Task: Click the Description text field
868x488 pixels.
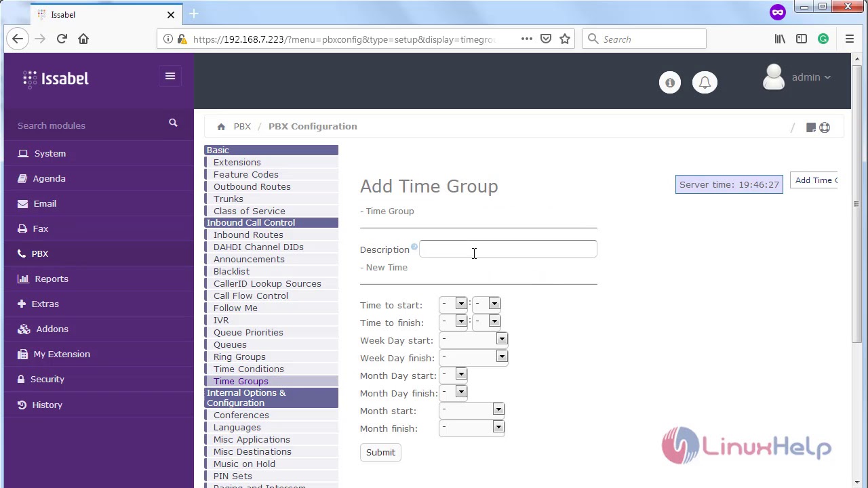Action: coord(508,249)
